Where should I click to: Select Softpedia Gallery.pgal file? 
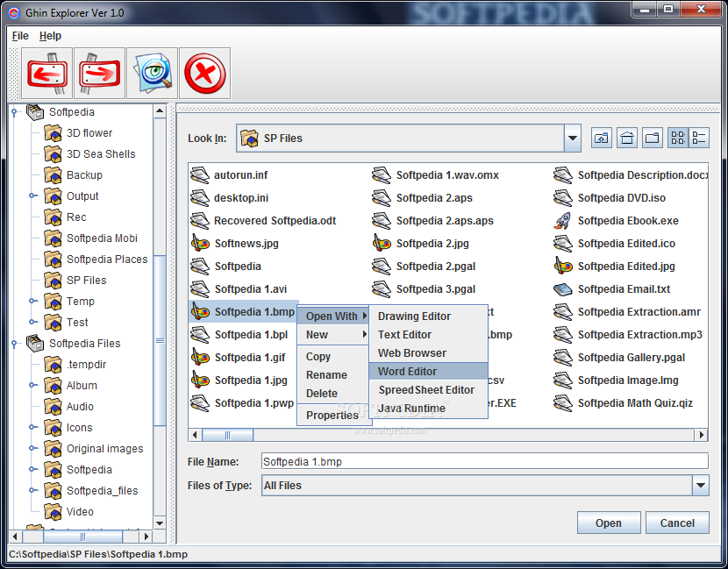tap(619, 358)
